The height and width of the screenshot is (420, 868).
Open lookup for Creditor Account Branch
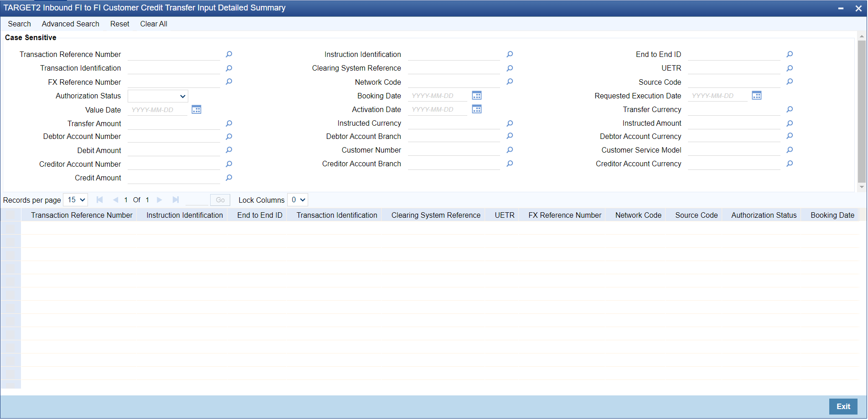[x=510, y=164]
